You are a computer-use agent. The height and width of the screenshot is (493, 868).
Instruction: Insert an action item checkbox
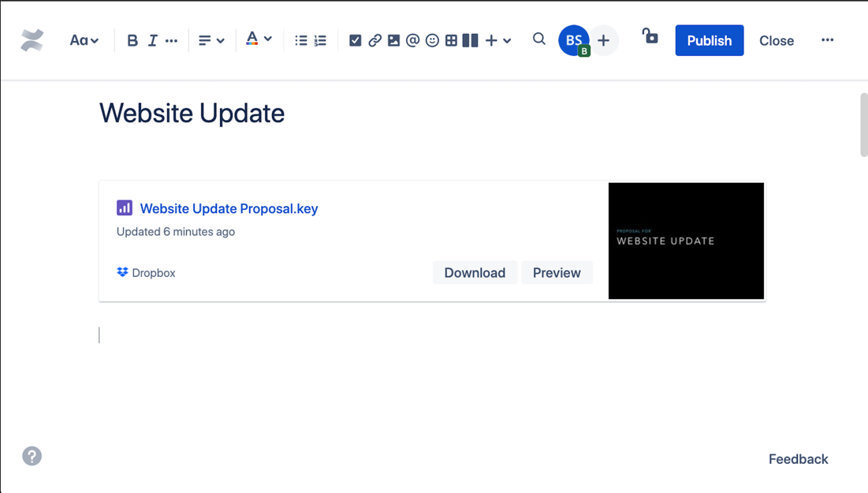(x=354, y=39)
